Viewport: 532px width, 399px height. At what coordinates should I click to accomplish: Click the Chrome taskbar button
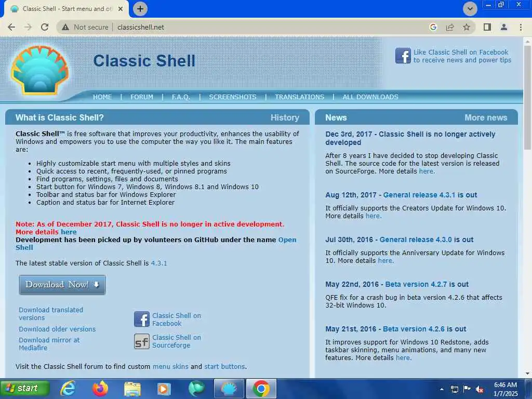[261, 389]
